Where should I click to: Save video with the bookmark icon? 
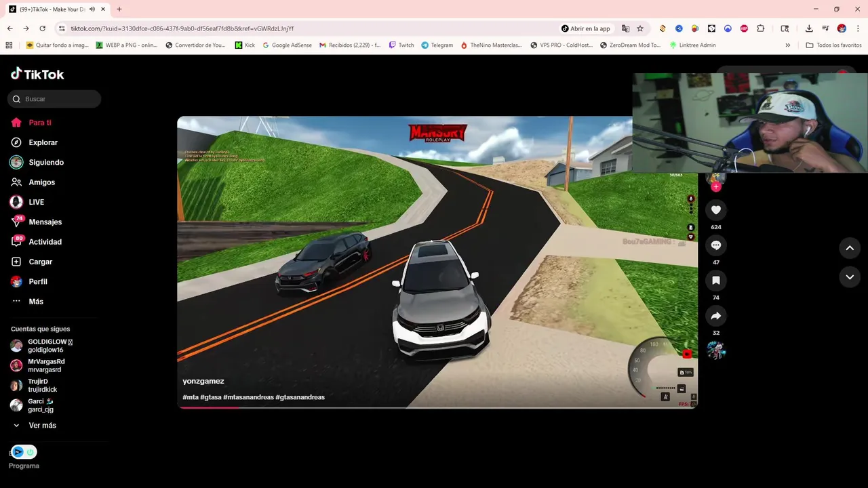click(x=715, y=281)
